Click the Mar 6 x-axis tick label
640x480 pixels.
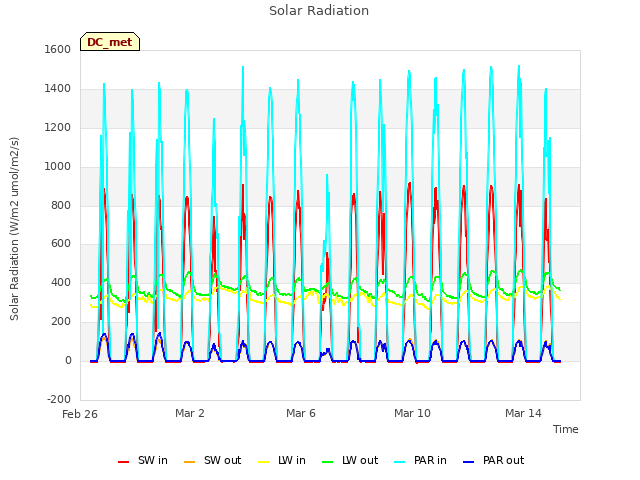(x=301, y=413)
